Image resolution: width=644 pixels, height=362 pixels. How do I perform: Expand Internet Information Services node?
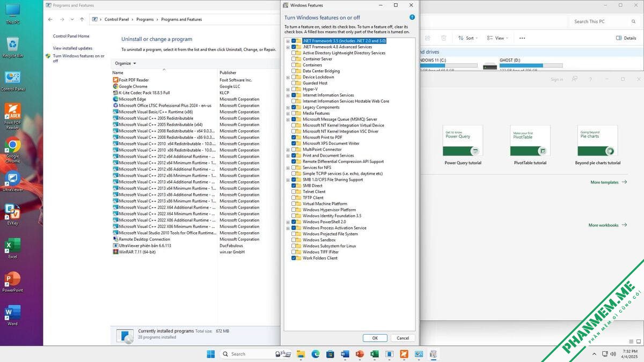(x=288, y=95)
